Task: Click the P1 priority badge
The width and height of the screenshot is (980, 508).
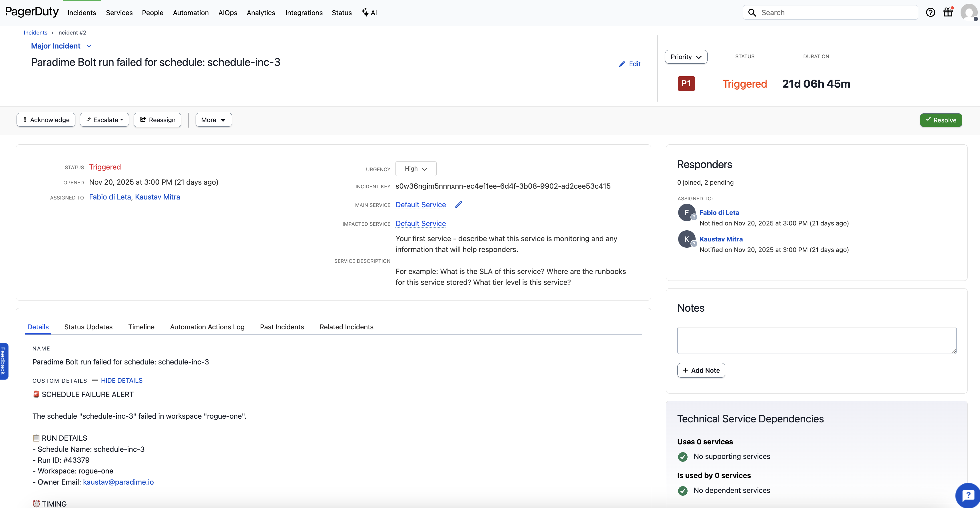Action: click(686, 84)
